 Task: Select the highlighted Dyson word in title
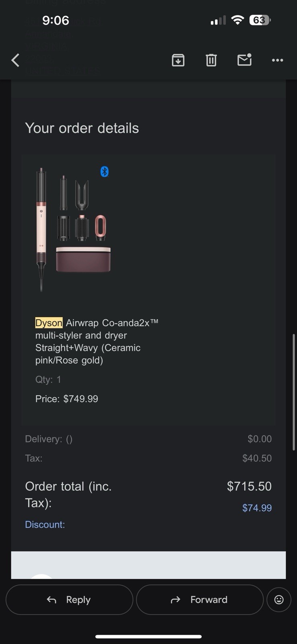pos(49,323)
